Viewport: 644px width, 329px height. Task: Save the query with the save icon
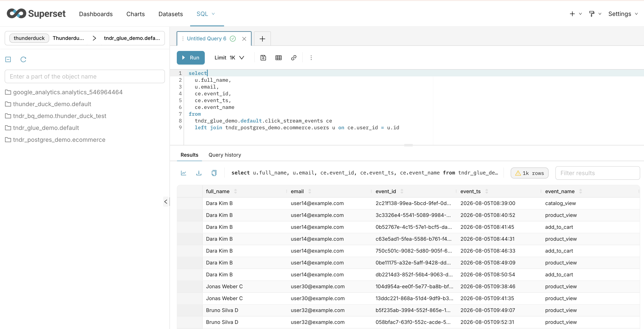[x=263, y=58]
